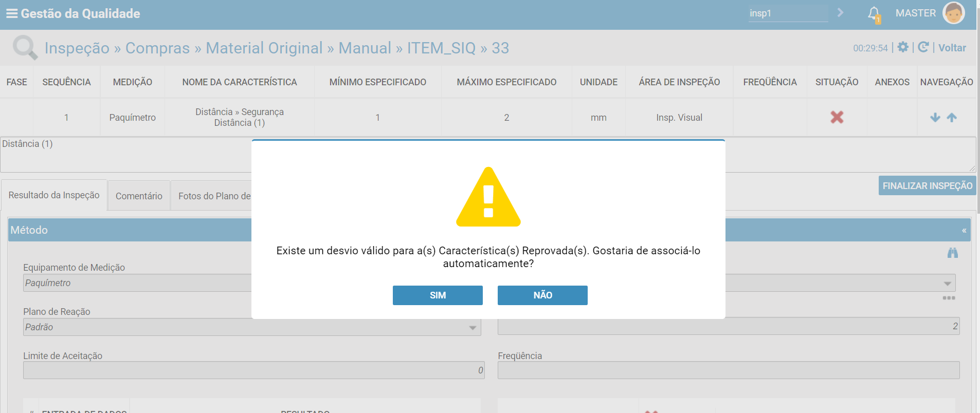Click the SEQUÊNCIA column header
The width and height of the screenshot is (980, 413).
66,82
